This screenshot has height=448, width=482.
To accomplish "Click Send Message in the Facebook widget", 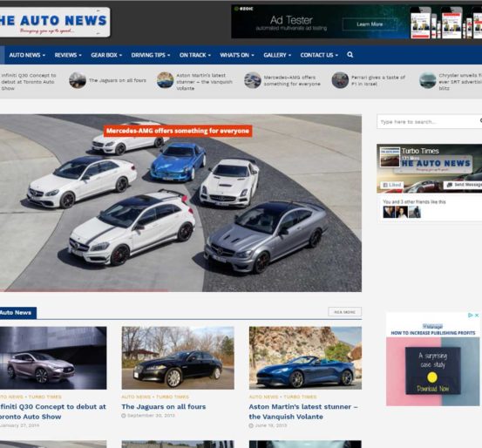I will (x=463, y=185).
